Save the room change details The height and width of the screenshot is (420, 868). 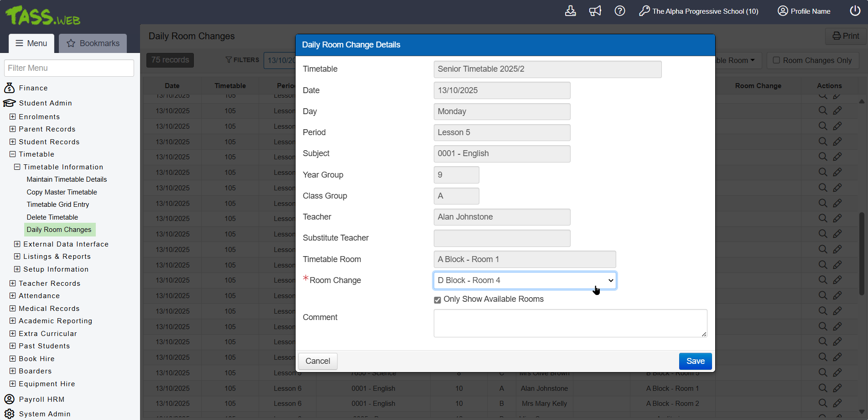pos(695,361)
